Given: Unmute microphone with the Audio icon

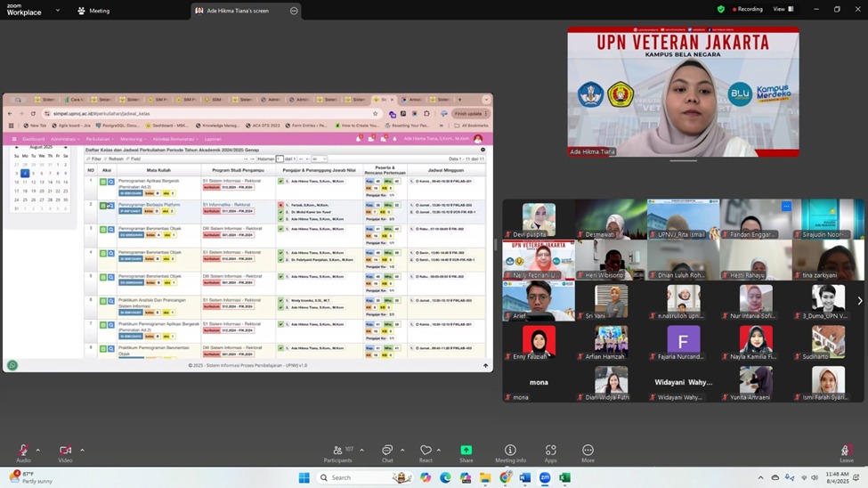Looking at the screenshot, I should click(23, 451).
